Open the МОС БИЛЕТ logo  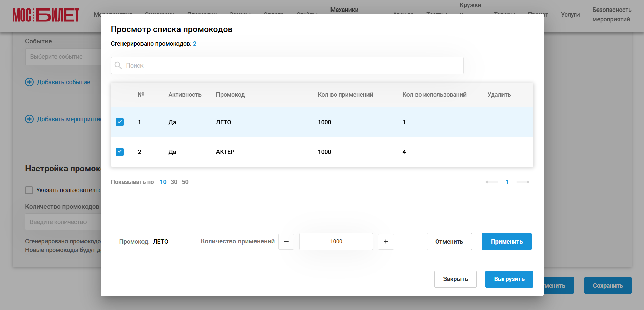pos(46,15)
